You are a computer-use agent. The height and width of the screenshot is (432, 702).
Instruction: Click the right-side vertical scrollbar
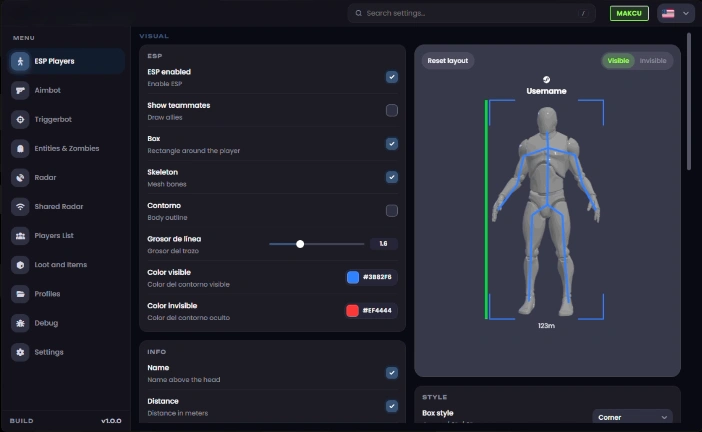[689, 102]
